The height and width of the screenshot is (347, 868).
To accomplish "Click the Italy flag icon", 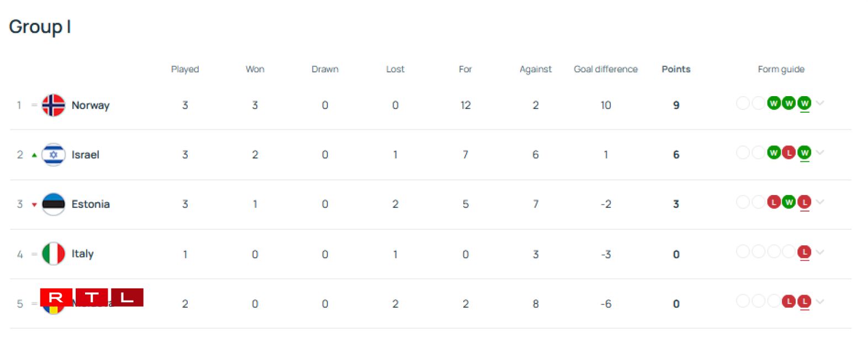I will (x=54, y=254).
